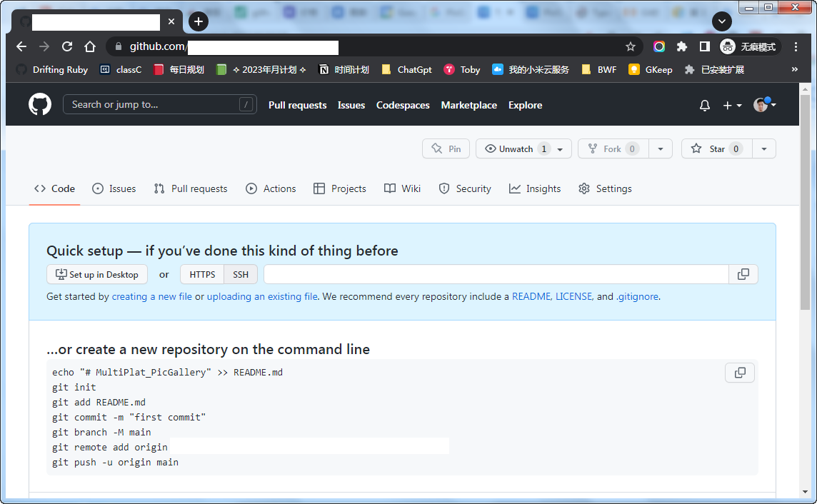Viewport: 817px width, 504px height.
Task: Pin this repository
Action: coord(446,149)
